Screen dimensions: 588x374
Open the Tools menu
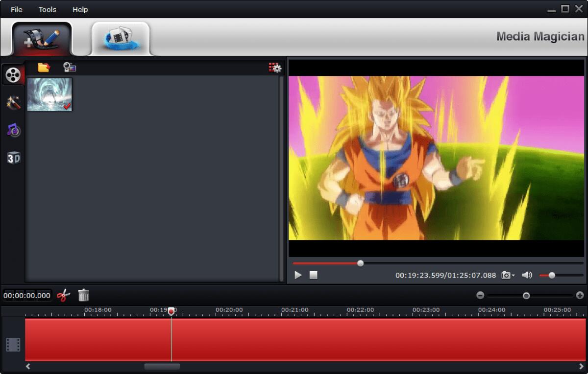[47, 9]
